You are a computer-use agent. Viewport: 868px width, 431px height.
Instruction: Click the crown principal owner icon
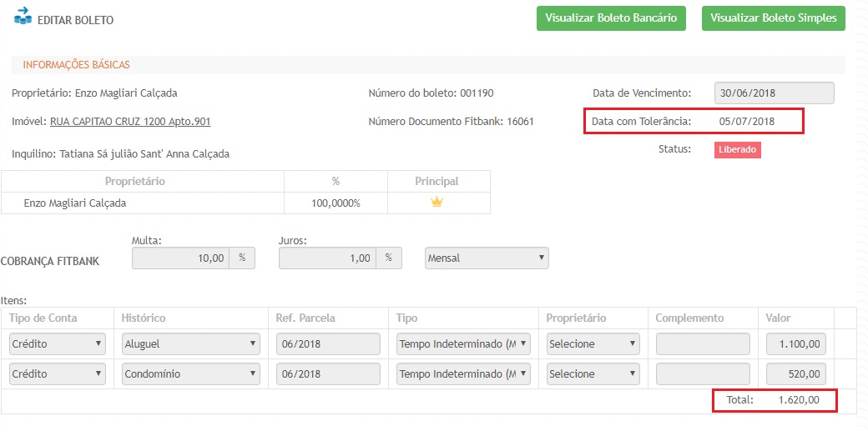(437, 202)
